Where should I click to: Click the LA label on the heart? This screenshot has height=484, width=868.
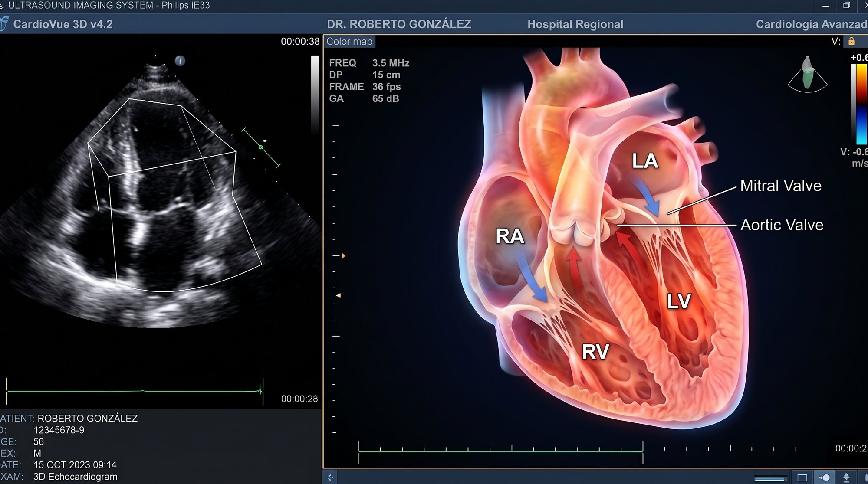tap(645, 161)
